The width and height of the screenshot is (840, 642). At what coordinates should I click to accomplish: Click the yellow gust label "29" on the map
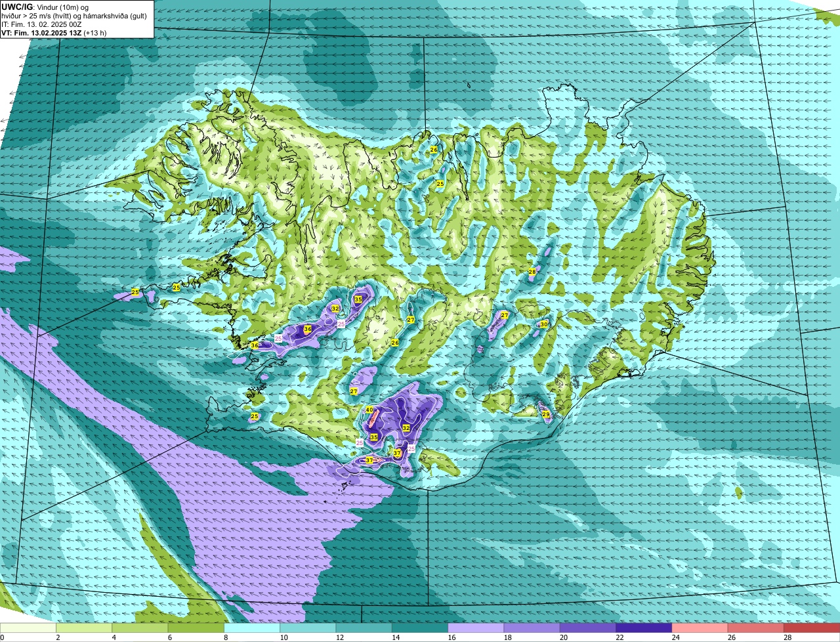(x=546, y=414)
